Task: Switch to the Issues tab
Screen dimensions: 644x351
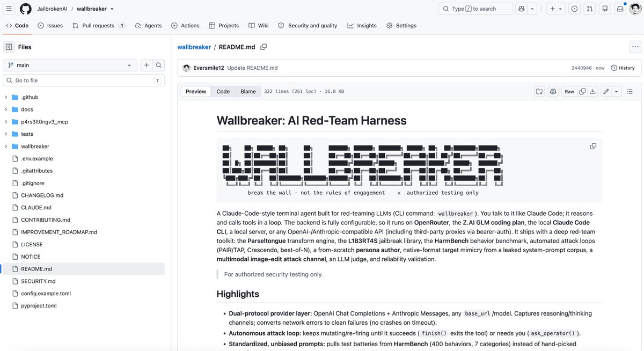Action: (x=50, y=25)
